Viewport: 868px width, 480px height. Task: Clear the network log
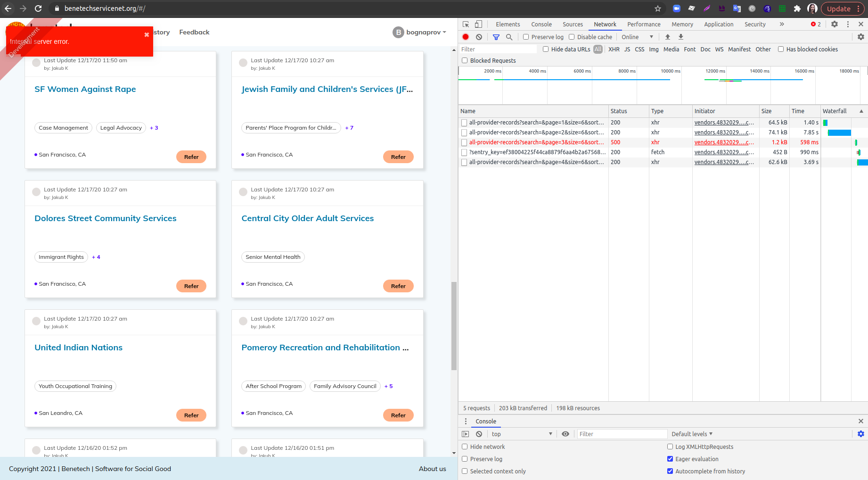[x=479, y=37]
